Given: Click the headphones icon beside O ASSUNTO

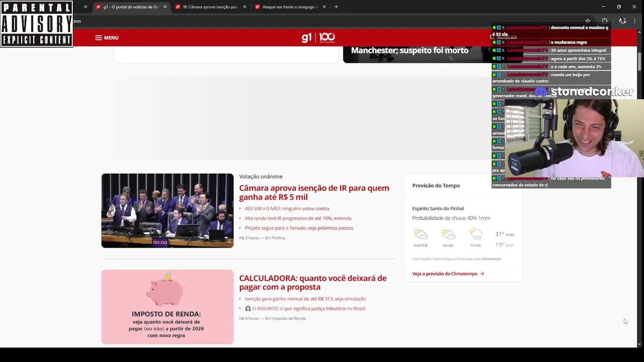Looking at the screenshot, I should [248, 309].
